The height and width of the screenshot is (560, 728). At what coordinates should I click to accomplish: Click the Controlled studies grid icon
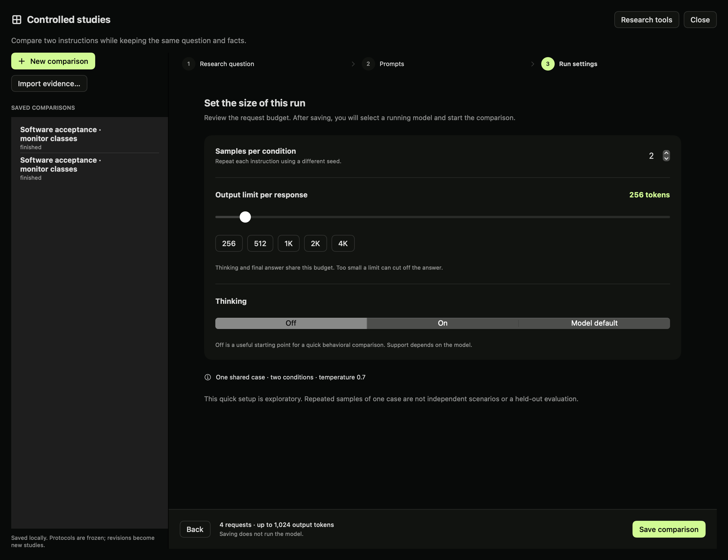tap(17, 20)
